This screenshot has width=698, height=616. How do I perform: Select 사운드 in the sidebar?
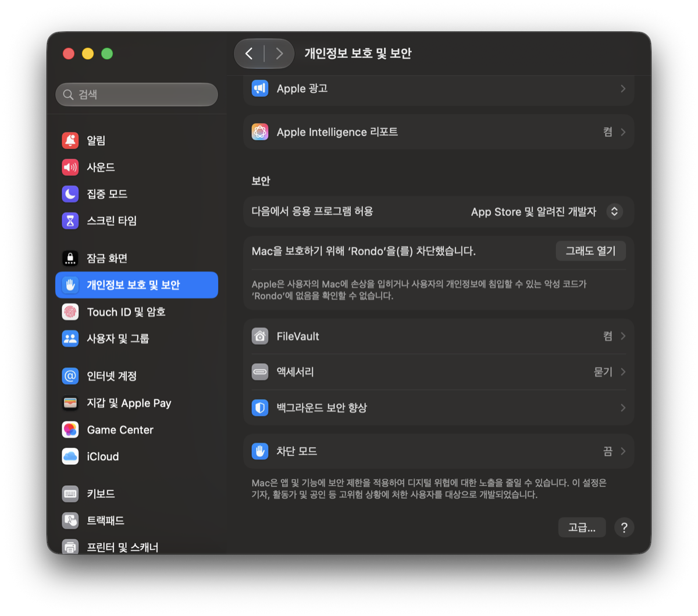tap(137, 167)
